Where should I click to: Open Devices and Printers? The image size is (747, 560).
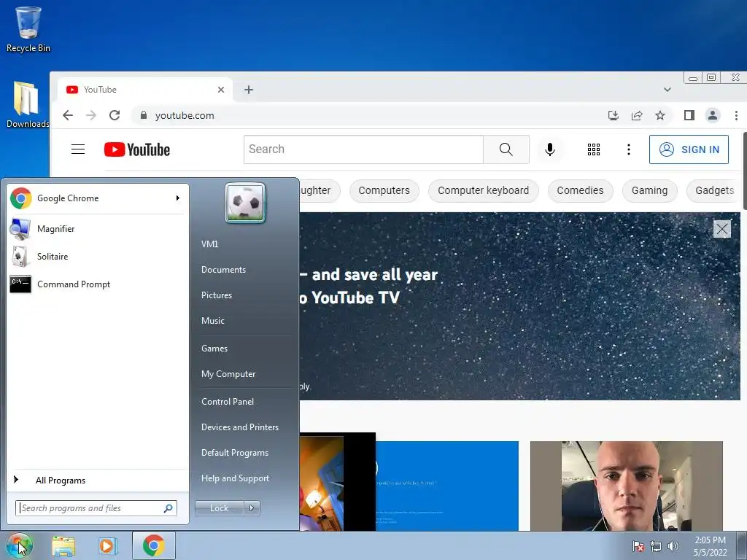[x=239, y=427]
